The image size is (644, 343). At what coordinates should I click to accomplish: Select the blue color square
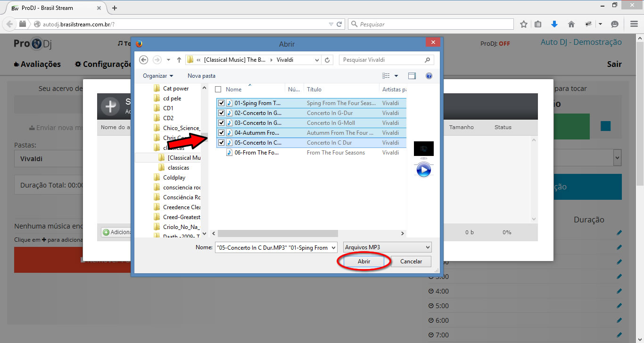tap(605, 126)
